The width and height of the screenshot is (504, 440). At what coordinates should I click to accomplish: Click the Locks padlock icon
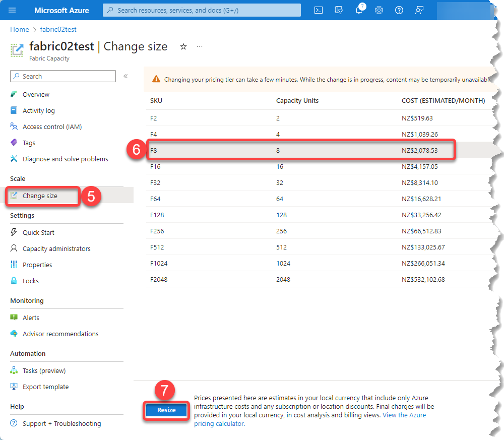(14, 281)
